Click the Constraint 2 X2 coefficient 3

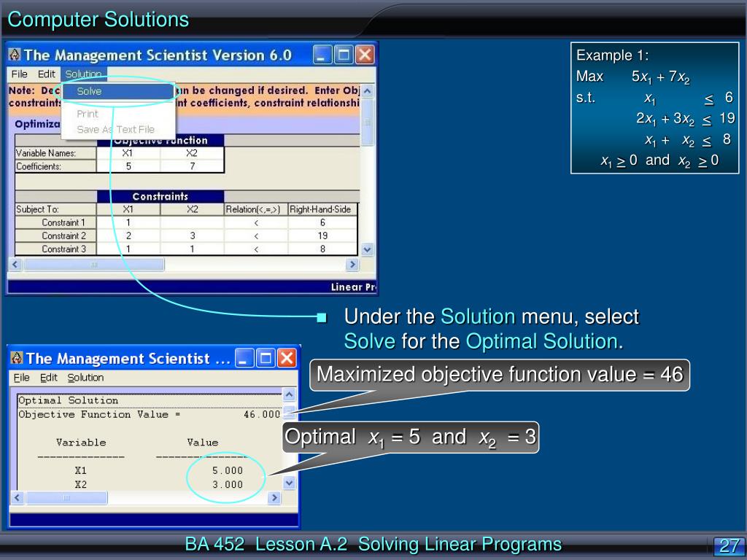point(192,236)
